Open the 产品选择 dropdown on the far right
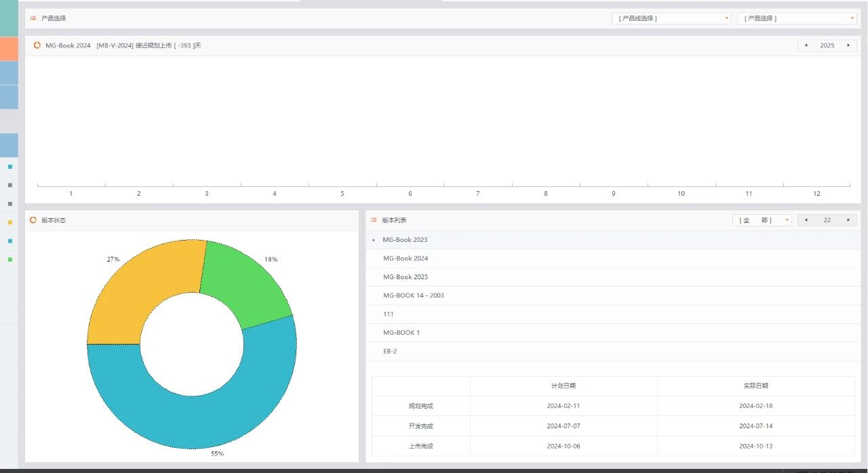Screen dimensions: 868x473 [796, 18]
